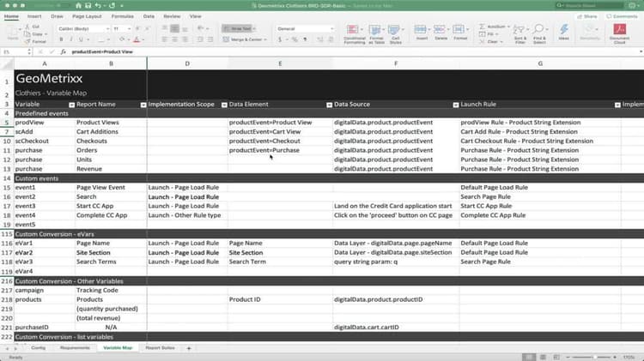This screenshot has height=361, width=644.
Task: Open Format as Table
Action: coord(376,34)
